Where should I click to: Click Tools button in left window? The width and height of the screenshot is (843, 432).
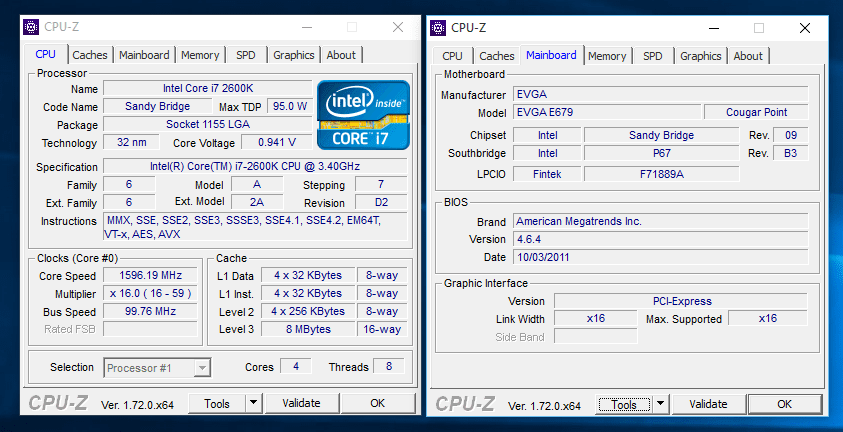[217, 403]
